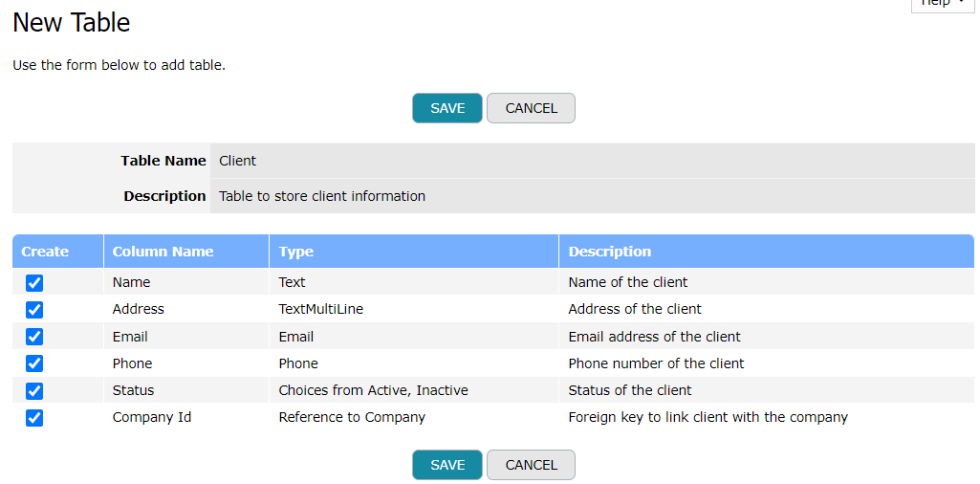Click the New Table page heading

pyautogui.click(x=72, y=23)
